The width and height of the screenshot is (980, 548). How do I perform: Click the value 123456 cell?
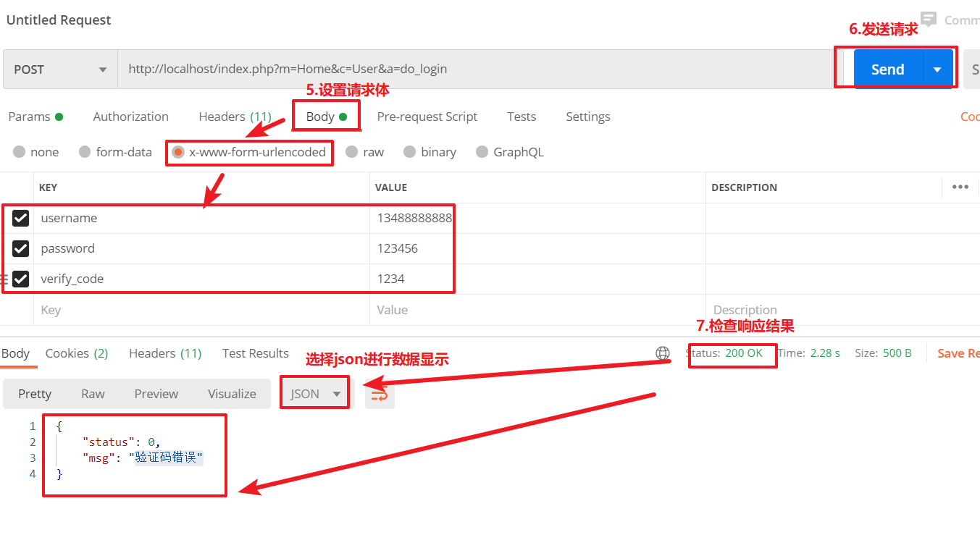[x=537, y=248]
